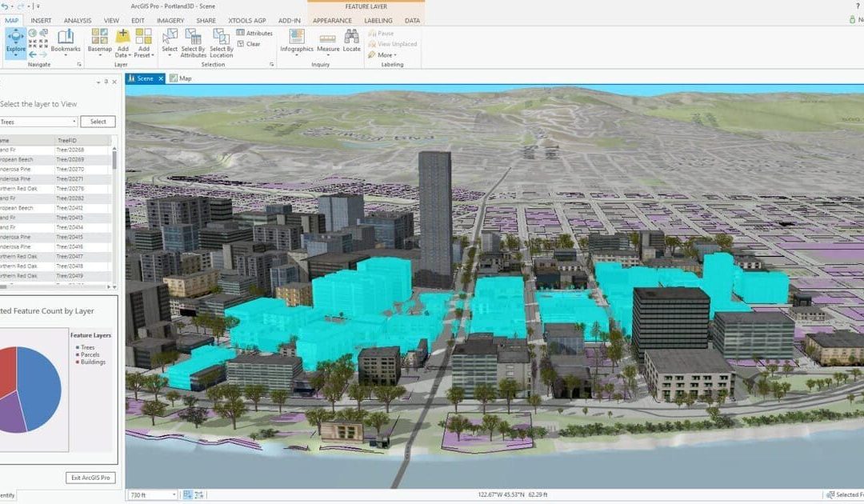The width and height of the screenshot is (864, 504).
Task: Click the TreeFID column header
Action: 82,141
